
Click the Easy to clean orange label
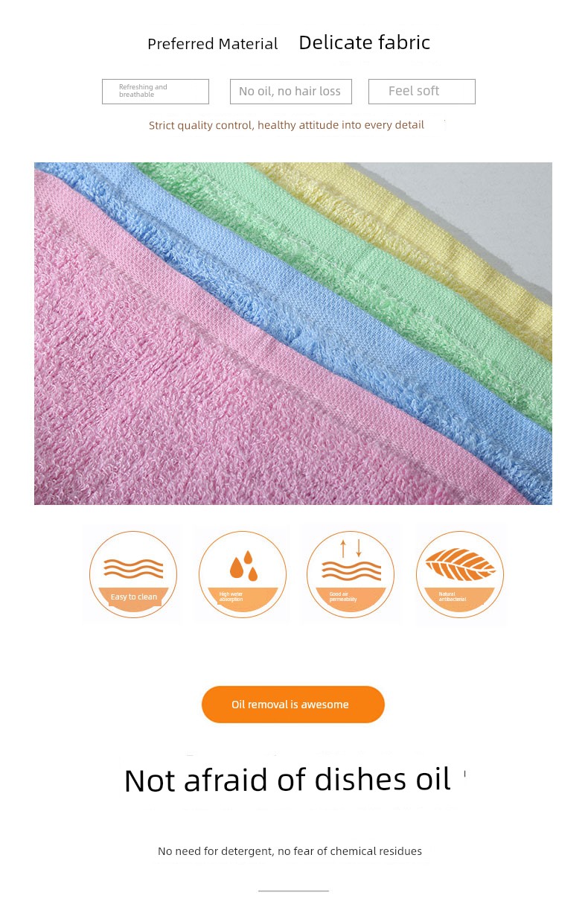pyautogui.click(x=134, y=597)
